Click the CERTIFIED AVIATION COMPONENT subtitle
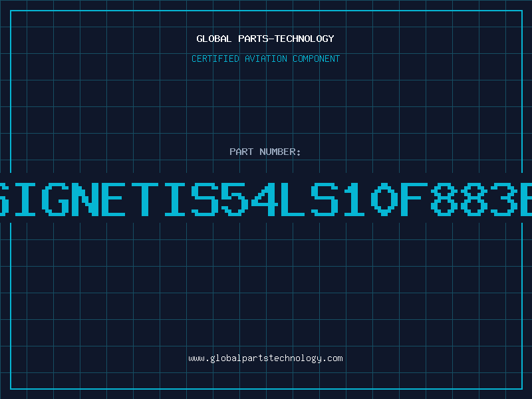Image resolution: width=532 pixels, height=399 pixels. tap(265, 59)
